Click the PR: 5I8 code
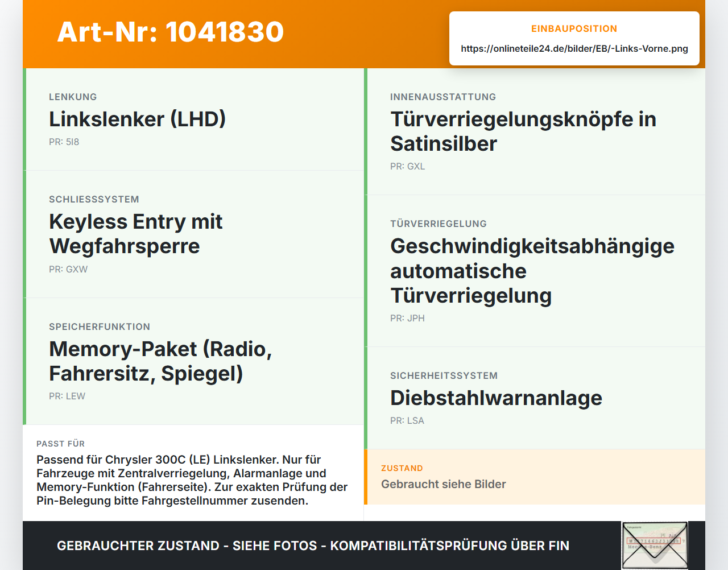Screen dimensions: 728x570 (x=64, y=142)
